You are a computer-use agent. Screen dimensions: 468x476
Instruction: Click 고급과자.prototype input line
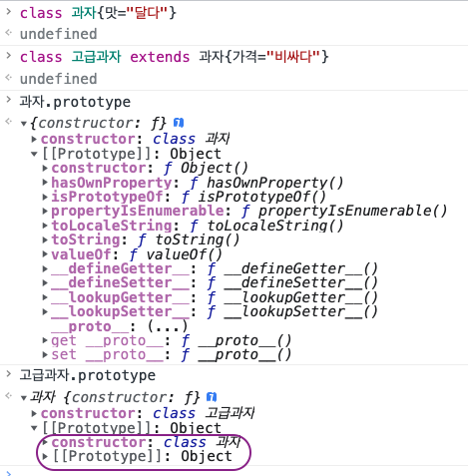coord(87,375)
